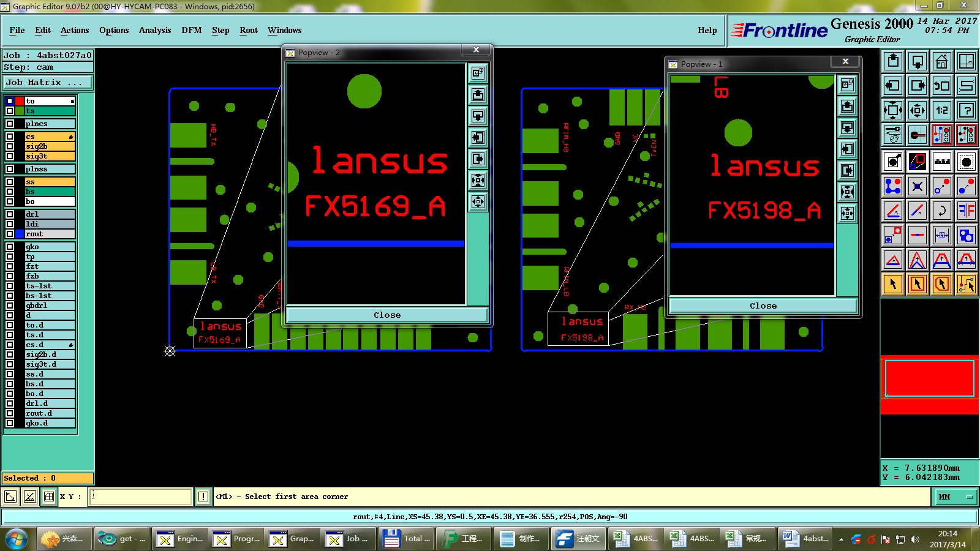Open the Edit menu
980x551 pixels.
click(43, 30)
